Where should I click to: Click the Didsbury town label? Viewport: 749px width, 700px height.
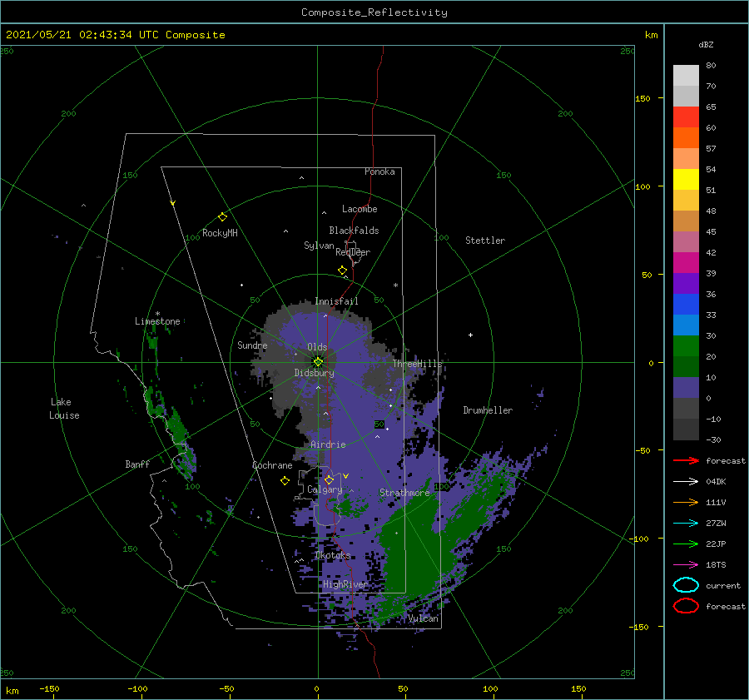pyautogui.click(x=314, y=373)
